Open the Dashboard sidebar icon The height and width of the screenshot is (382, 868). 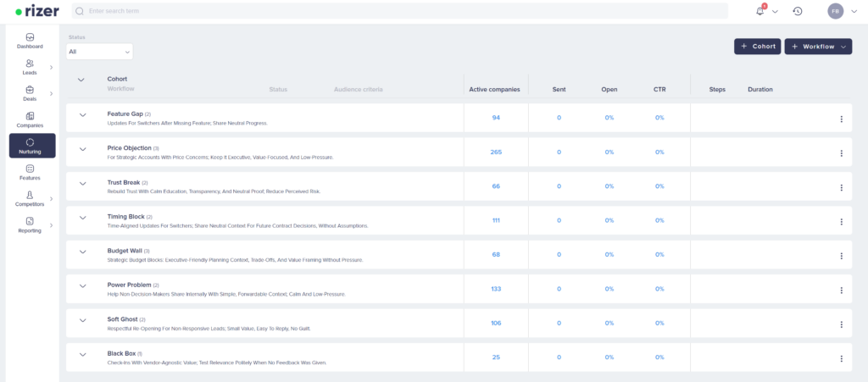point(31,41)
